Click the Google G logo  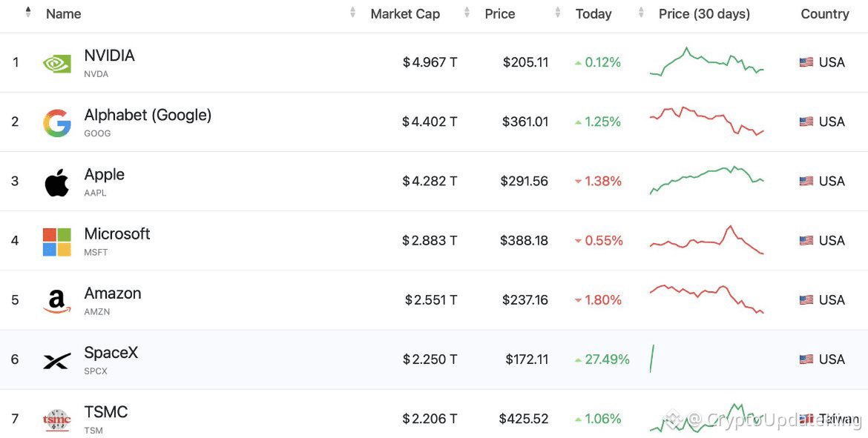[x=57, y=123]
